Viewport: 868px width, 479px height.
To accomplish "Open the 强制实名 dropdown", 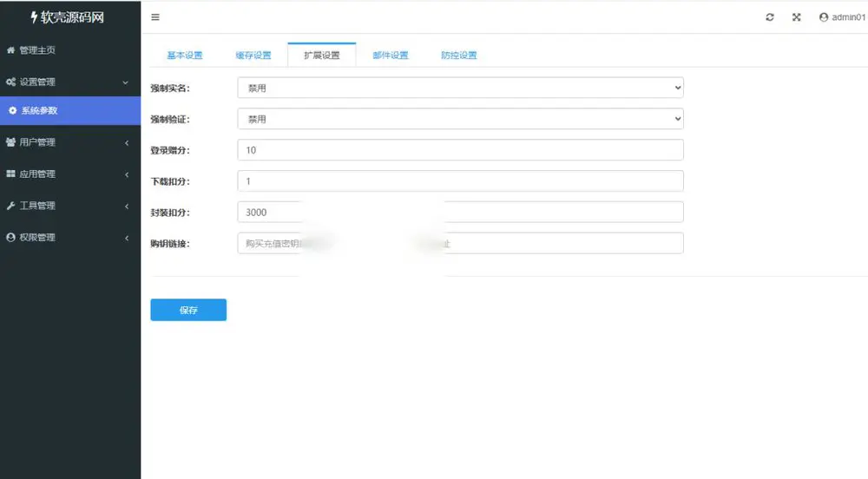I will click(461, 88).
